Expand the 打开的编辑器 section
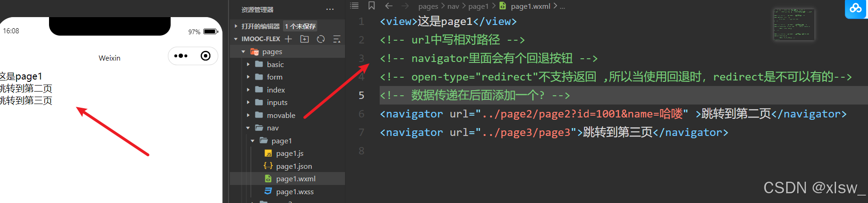Viewport: 868px width, 203px height. tap(236, 26)
